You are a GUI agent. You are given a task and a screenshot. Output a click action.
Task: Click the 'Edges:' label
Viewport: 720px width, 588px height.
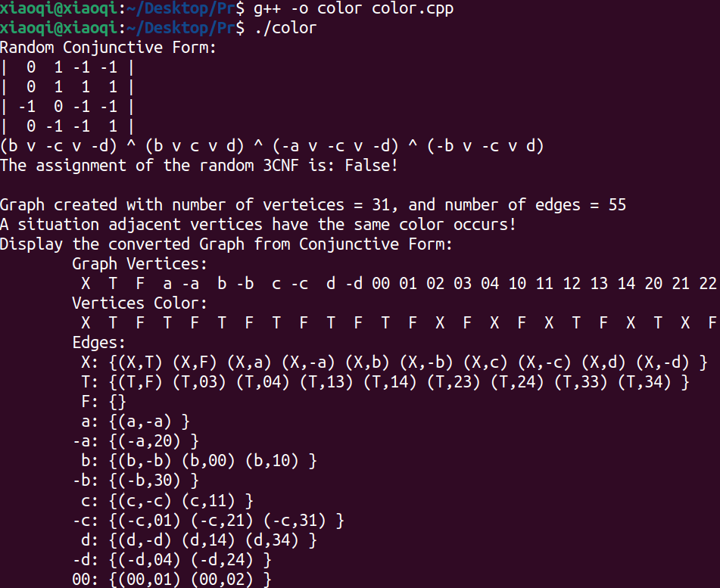click(98, 342)
